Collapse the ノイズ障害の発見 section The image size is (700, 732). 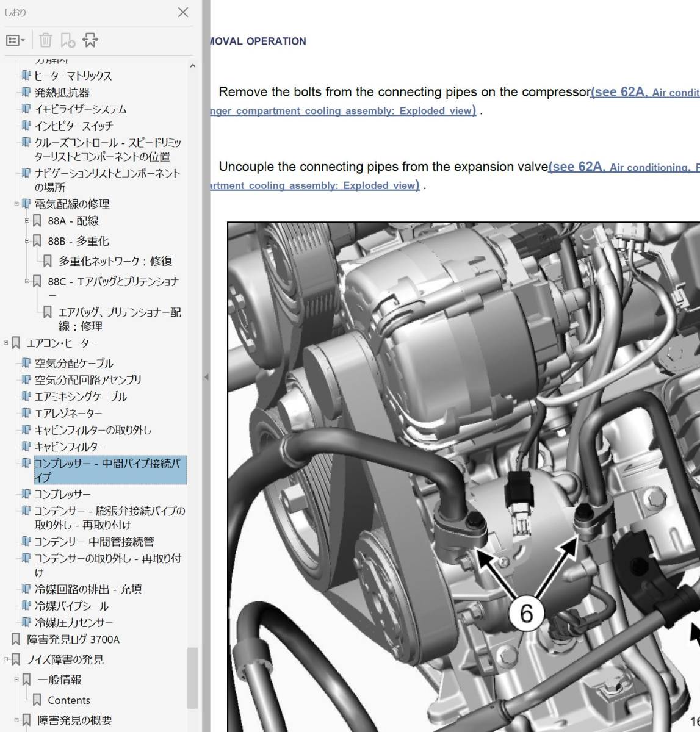pos(6,659)
